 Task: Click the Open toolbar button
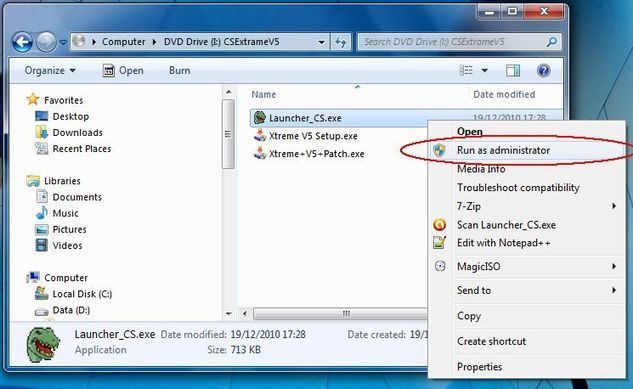click(x=123, y=71)
